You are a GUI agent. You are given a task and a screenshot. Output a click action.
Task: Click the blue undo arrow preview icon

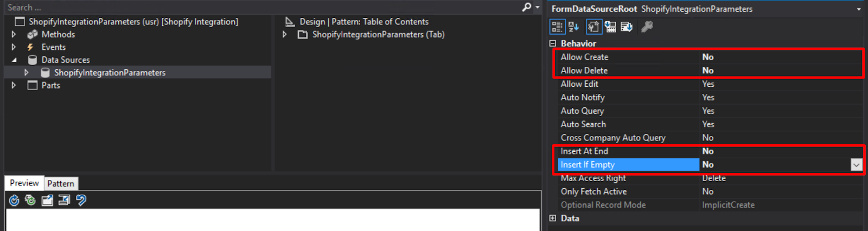[81, 200]
